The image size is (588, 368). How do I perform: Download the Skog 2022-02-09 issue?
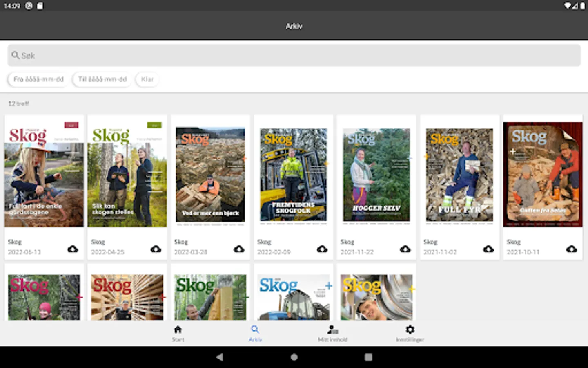(322, 249)
